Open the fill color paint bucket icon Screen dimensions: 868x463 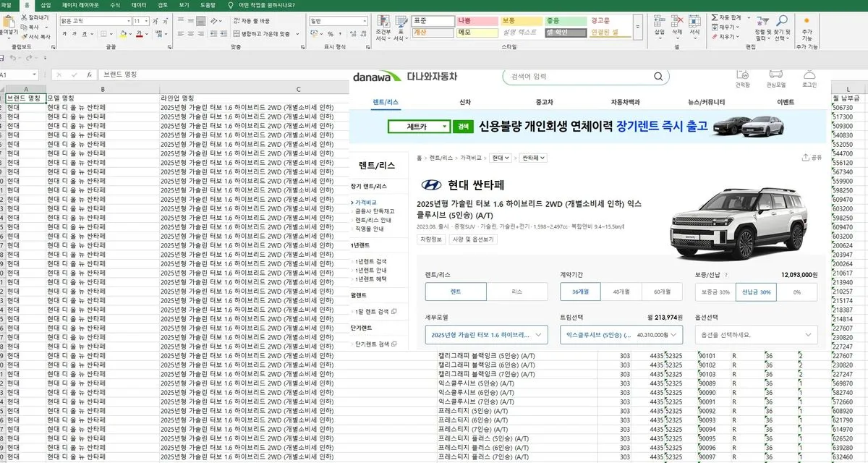[122, 33]
